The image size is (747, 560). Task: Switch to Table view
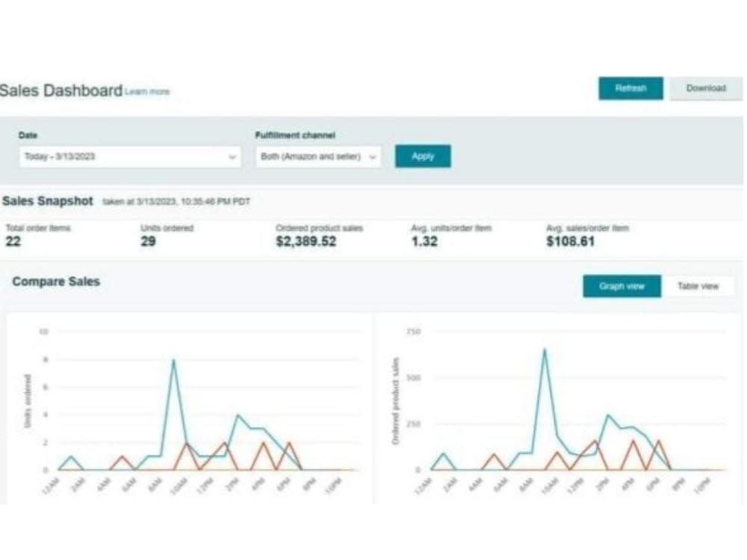[698, 286]
